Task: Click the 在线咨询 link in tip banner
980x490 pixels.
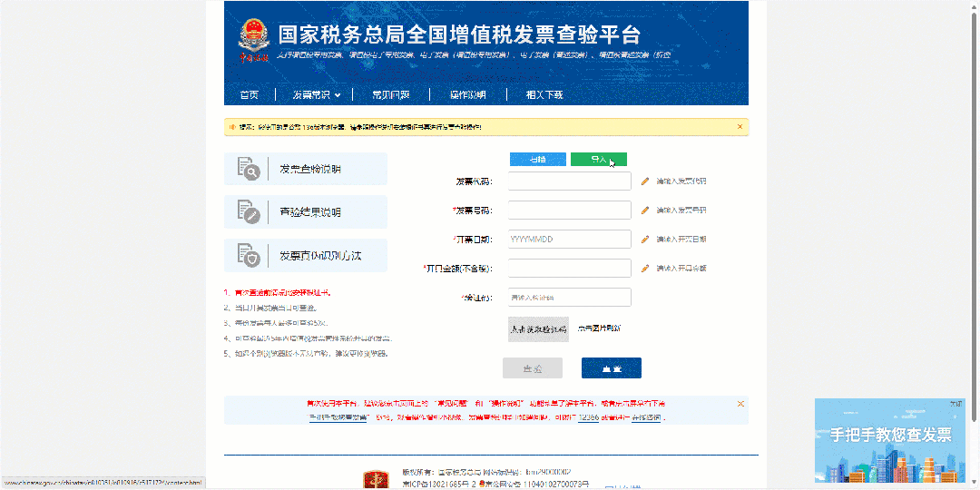Action: pos(646,416)
